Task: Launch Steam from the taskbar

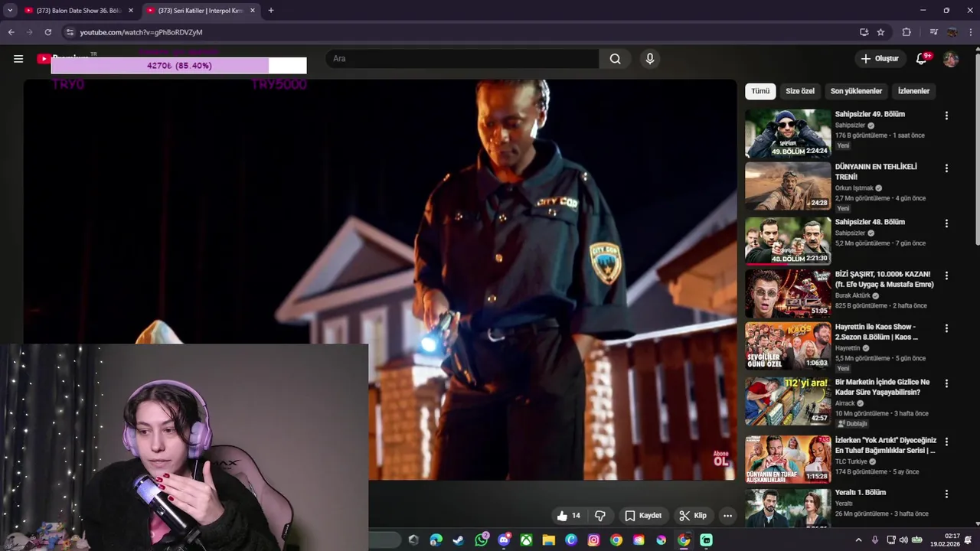Action: pos(459,540)
